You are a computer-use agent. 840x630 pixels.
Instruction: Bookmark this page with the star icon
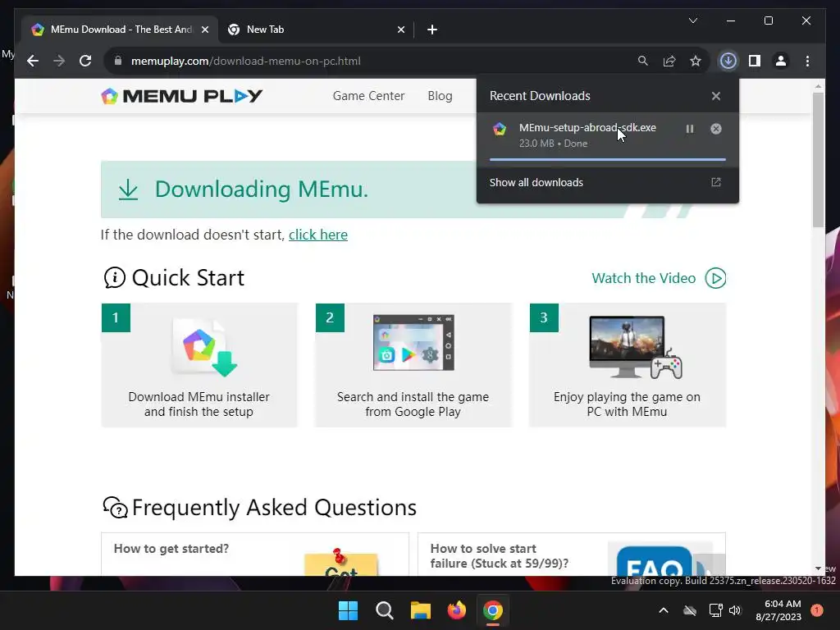[x=696, y=61]
